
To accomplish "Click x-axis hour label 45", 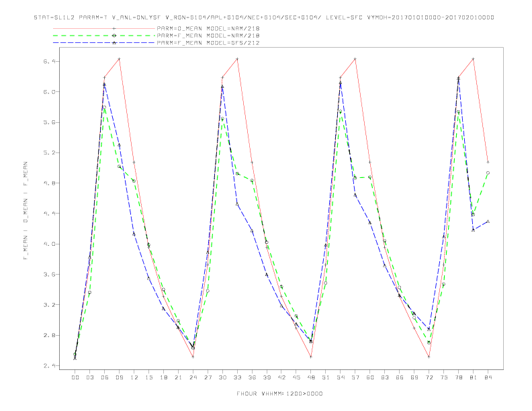I will tap(296, 377).
